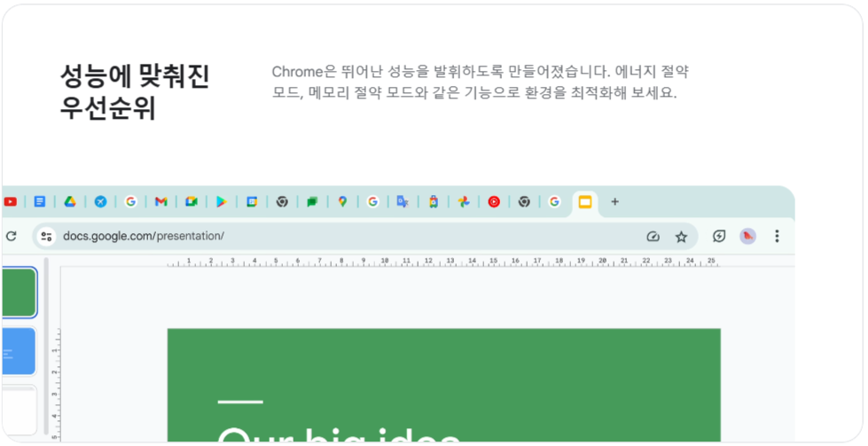
Task: Open the Chrome profile avatar
Action: coord(748,236)
